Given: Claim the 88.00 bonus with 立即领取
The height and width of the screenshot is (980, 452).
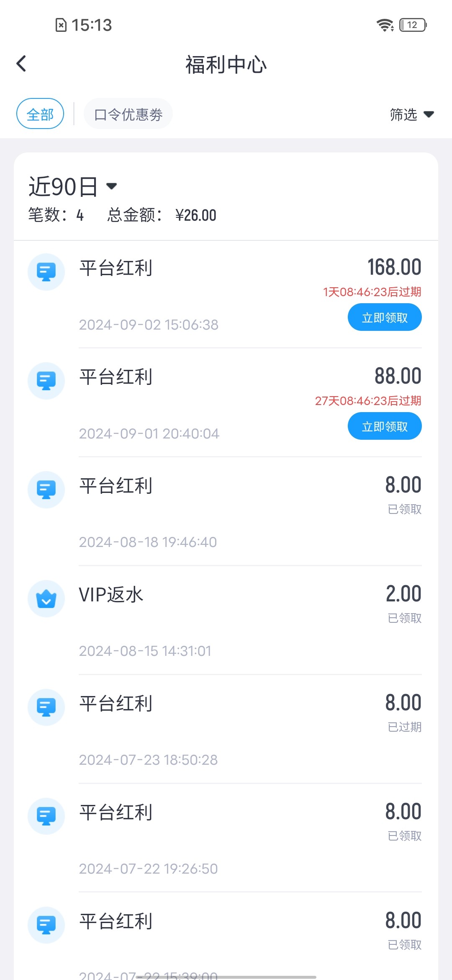Looking at the screenshot, I should 384,426.
